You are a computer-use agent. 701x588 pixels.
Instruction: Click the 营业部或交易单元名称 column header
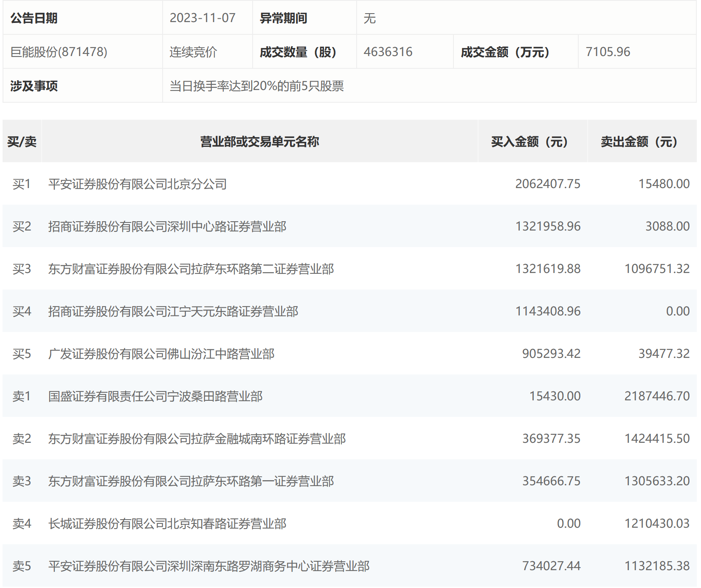[x=259, y=141]
